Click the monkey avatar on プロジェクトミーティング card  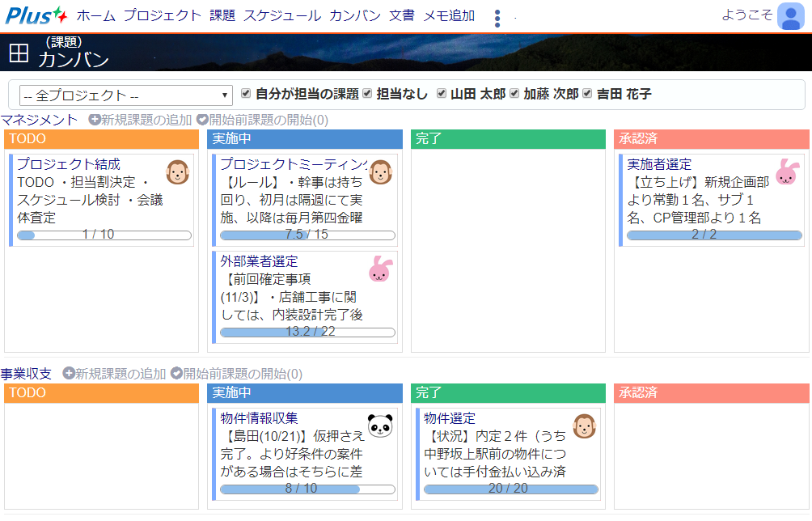point(380,172)
